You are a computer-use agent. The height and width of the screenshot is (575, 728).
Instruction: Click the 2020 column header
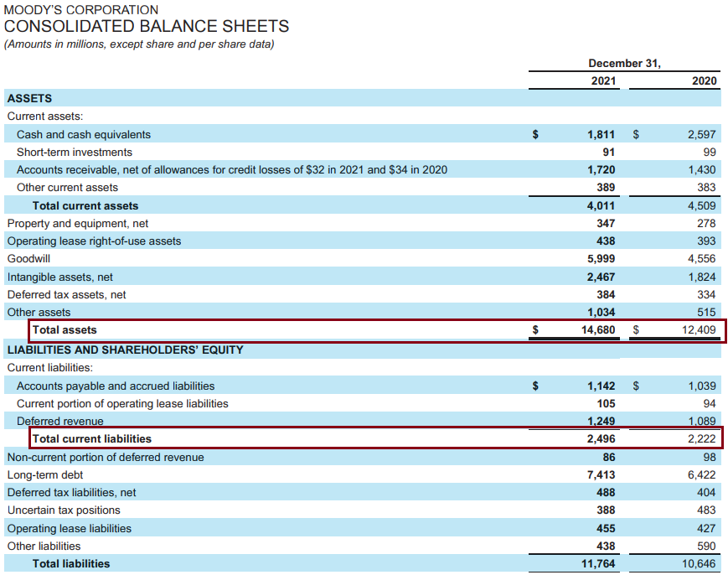[704, 80]
